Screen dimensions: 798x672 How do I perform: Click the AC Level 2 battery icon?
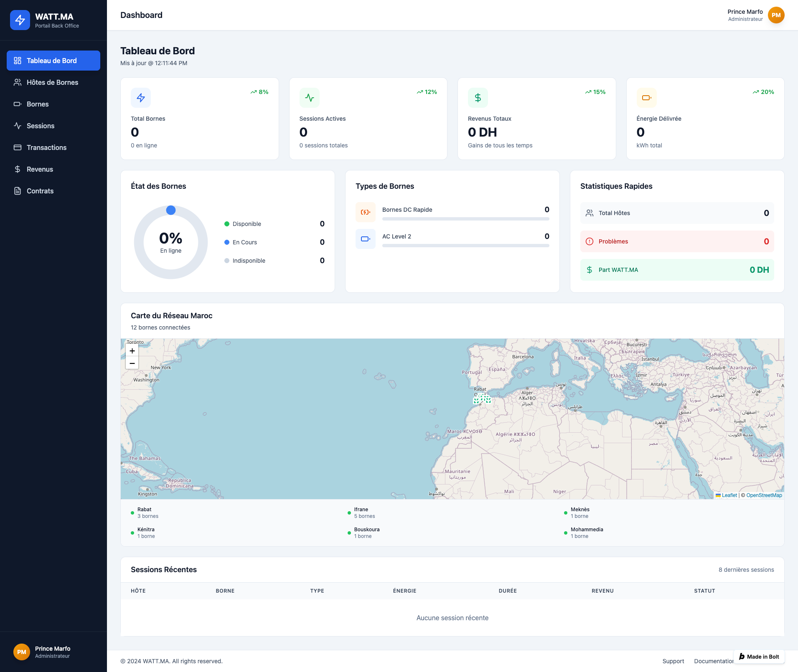click(x=366, y=239)
